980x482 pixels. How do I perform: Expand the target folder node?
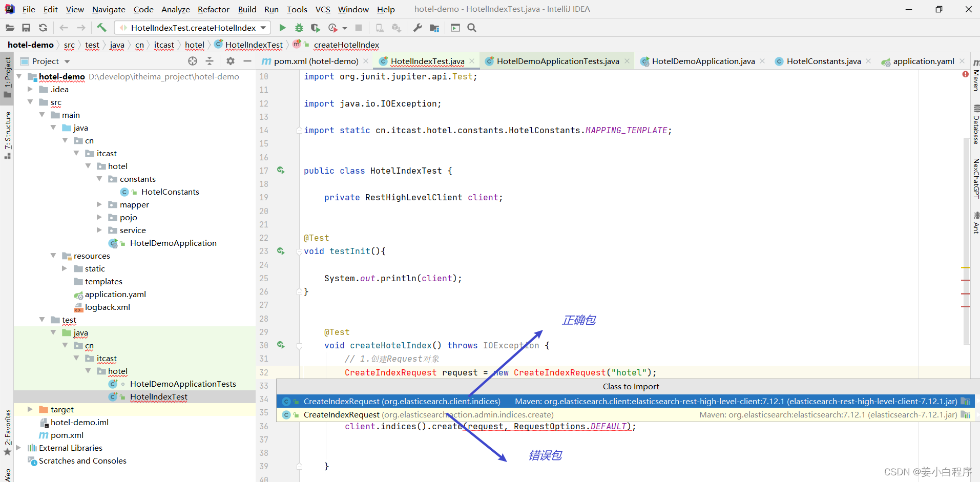[30, 409]
